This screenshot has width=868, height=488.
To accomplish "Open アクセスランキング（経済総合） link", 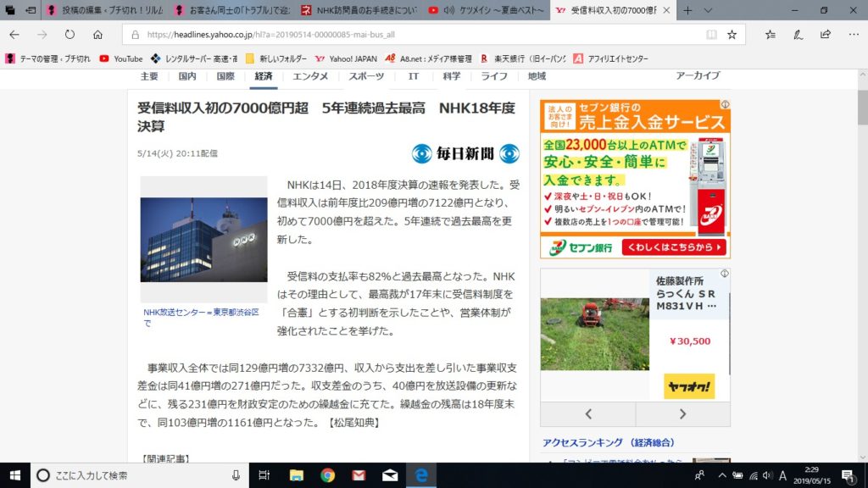I will (x=609, y=442).
